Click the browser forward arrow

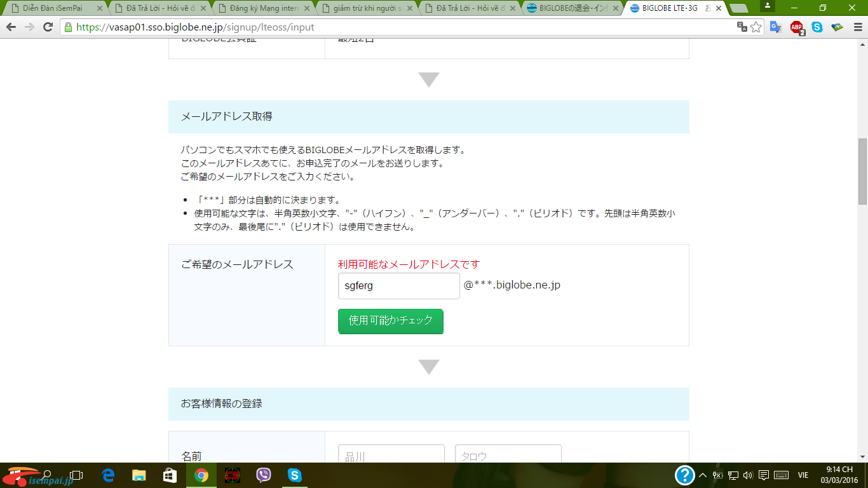coord(29,27)
